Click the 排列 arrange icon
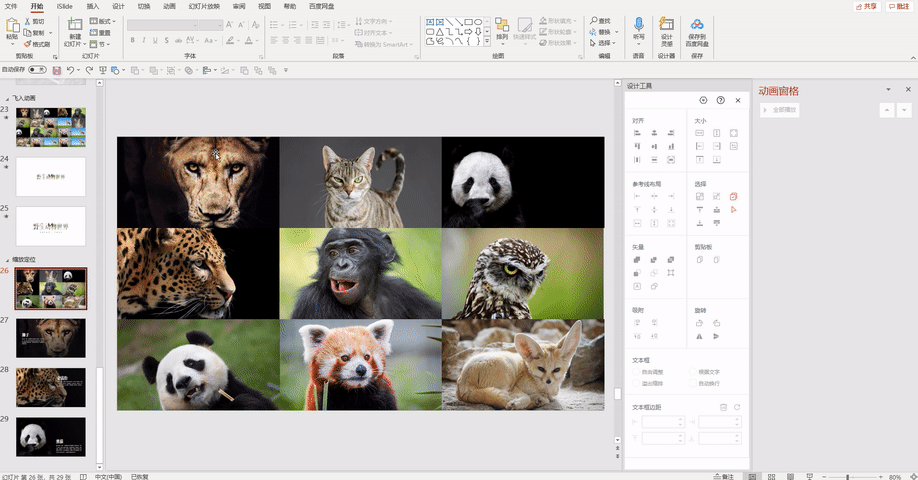 point(502,27)
